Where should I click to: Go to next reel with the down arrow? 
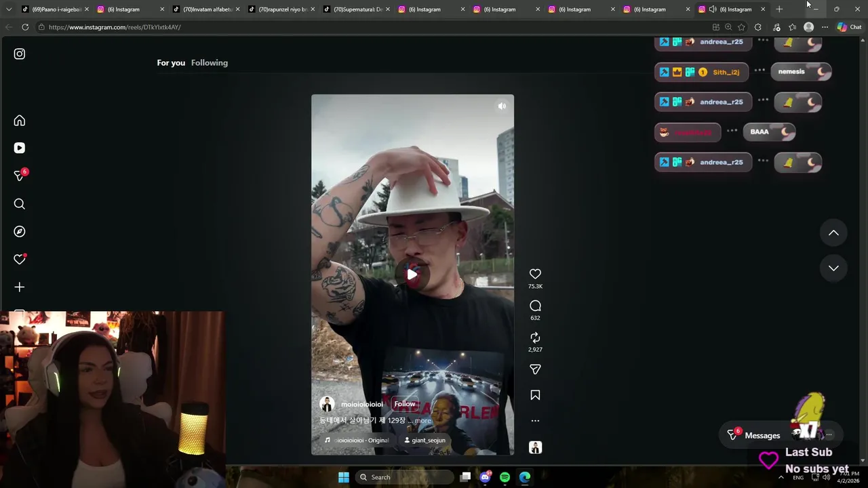point(833,268)
